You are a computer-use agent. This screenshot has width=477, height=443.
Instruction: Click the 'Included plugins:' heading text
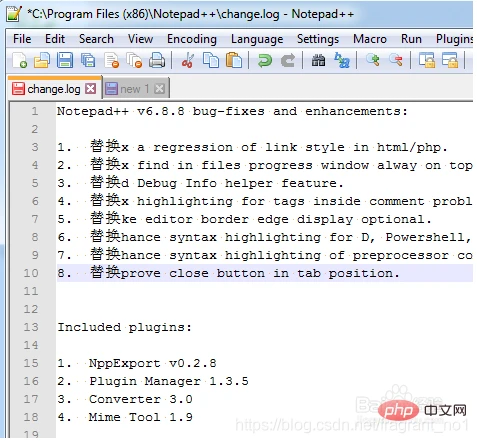[125, 327]
